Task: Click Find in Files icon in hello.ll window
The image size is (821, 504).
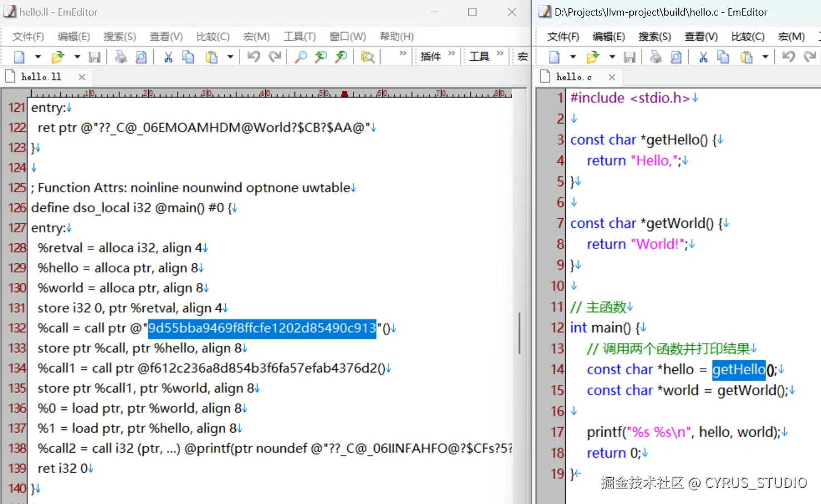Action: 367,57
